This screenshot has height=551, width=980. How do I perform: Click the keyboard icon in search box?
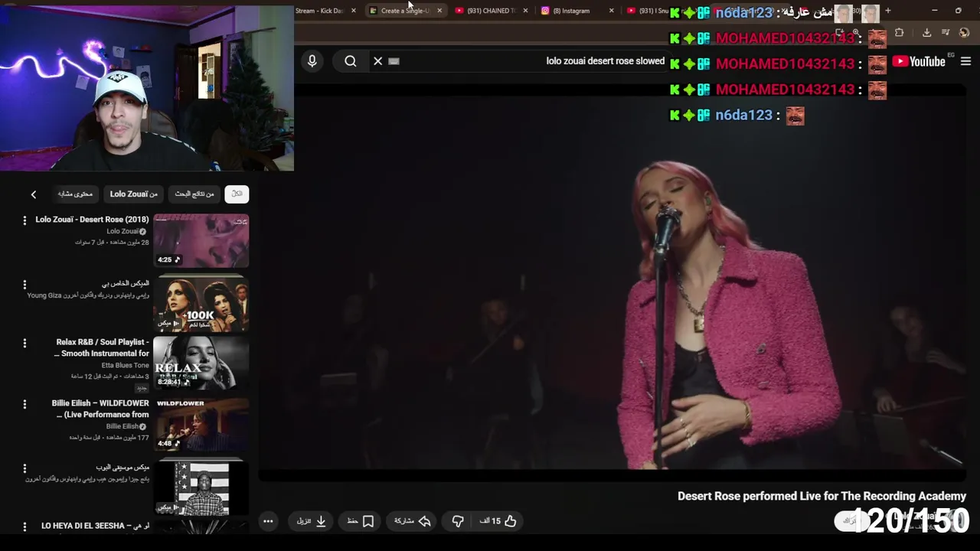coord(394,61)
